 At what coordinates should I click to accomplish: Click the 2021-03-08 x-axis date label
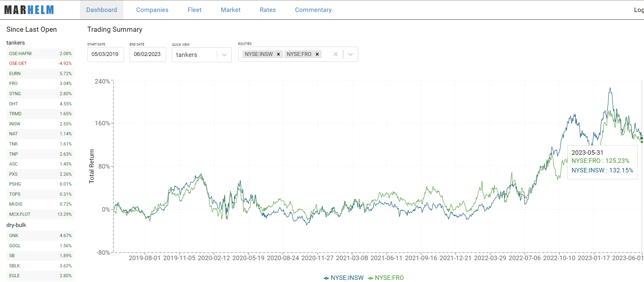(x=352, y=258)
